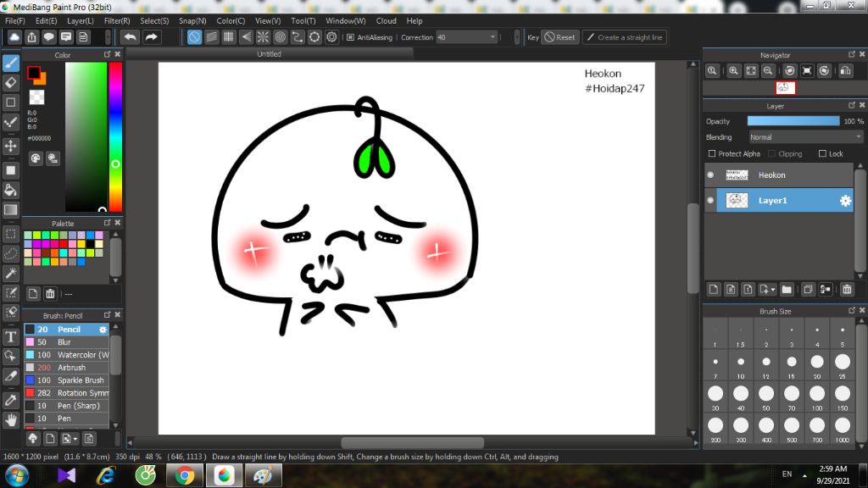
Task: Select the Bucket fill tool
Action: [10, 191]
